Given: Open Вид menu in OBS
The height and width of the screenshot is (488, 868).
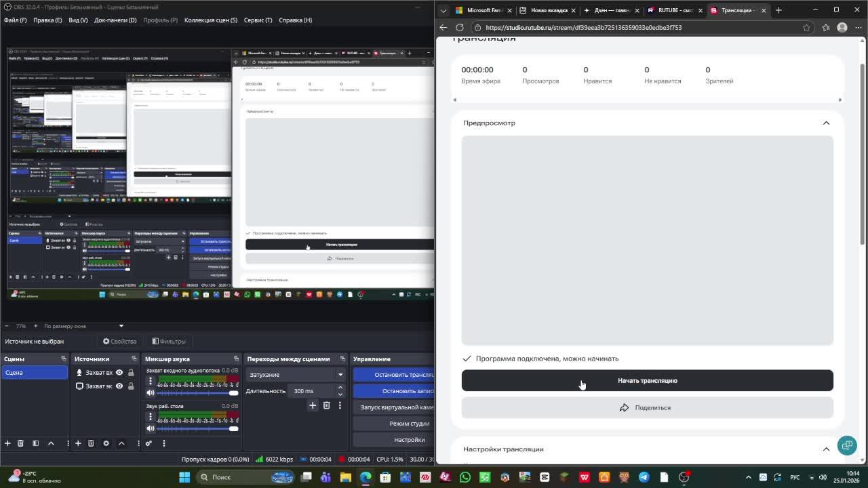Looking at the screenshot, I should [78, 20].
